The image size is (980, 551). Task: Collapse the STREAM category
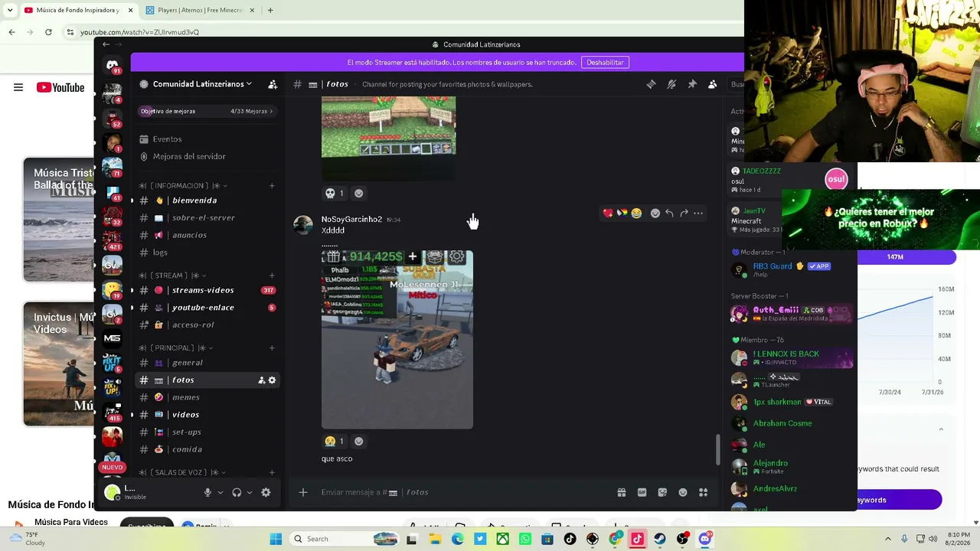(173, 275)
